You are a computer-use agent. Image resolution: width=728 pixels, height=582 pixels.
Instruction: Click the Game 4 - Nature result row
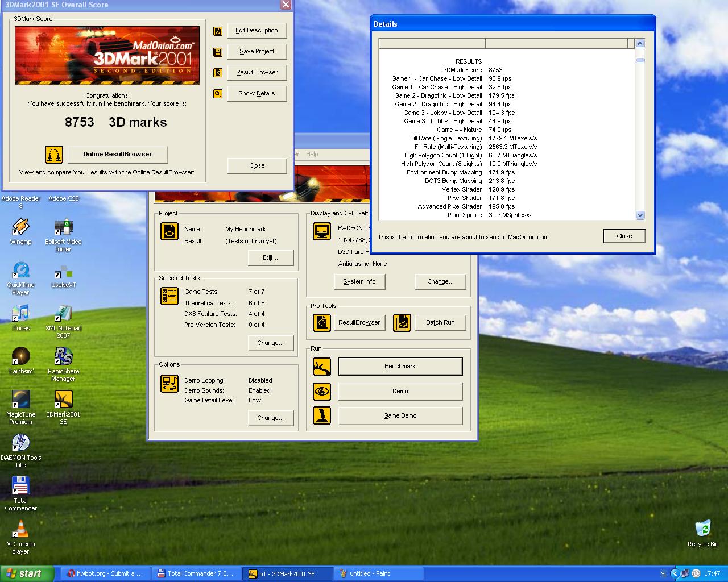pyautogui.click(x=506, y=130)
